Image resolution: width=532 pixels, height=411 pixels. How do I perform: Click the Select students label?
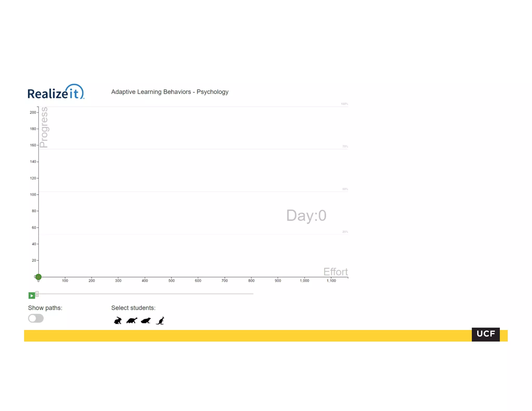133,308
